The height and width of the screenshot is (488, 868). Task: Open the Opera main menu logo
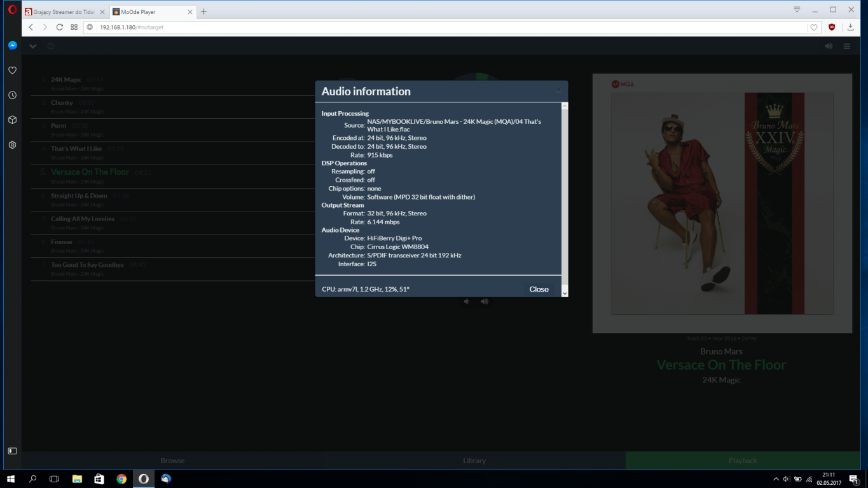tap(12, 10)
